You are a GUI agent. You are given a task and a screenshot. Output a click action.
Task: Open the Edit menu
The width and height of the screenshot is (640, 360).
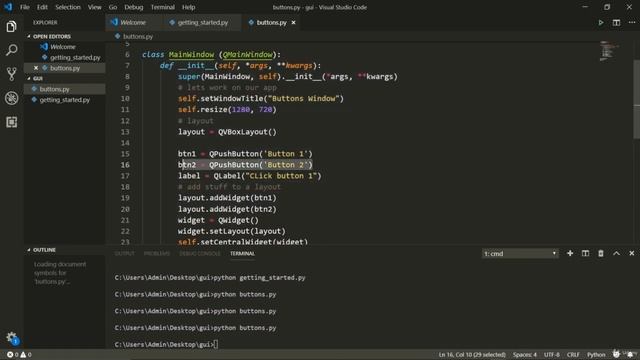42,7
